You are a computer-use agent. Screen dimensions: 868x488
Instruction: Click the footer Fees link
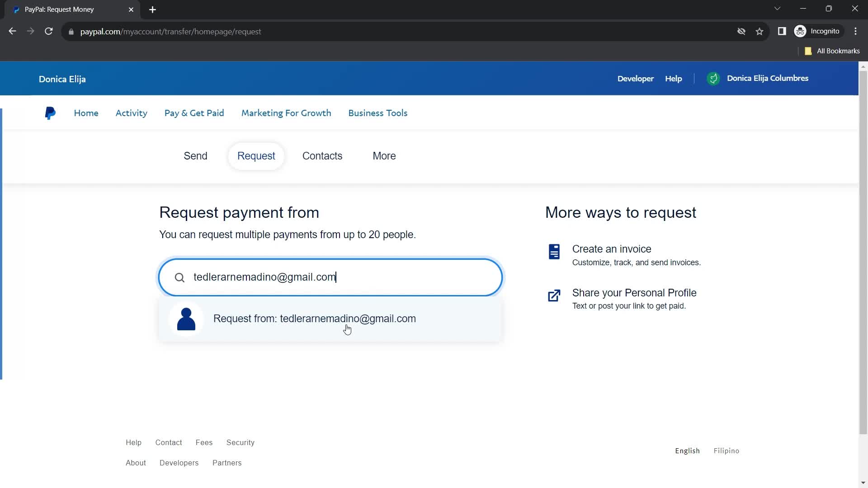coord(204,442)
